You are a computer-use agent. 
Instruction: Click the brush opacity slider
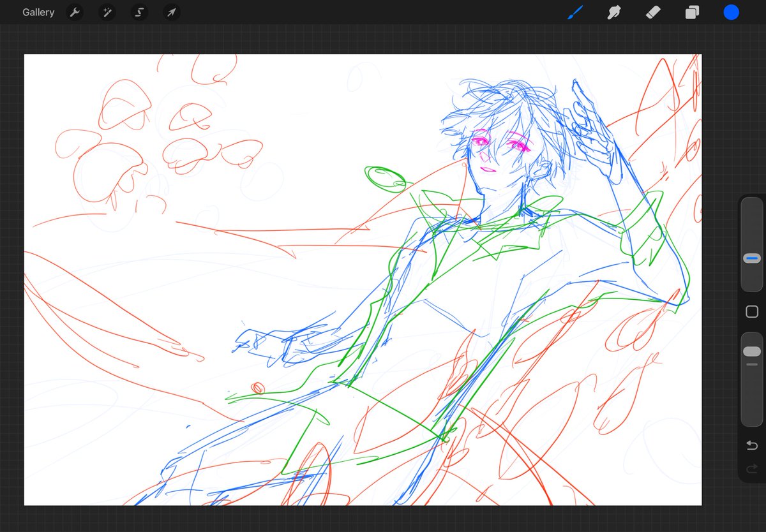point(752,379)
